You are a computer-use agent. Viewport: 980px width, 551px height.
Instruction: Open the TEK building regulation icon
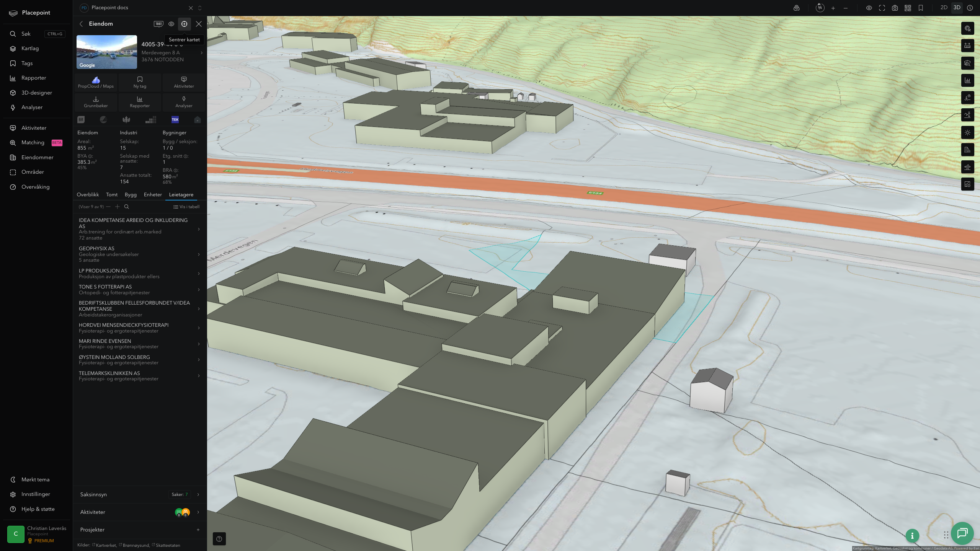175,120
